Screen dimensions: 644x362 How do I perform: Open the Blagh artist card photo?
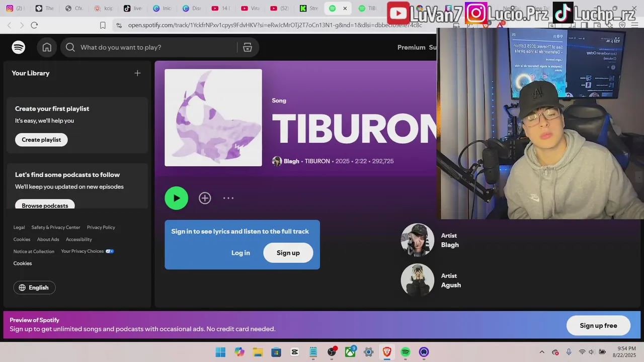[418, 240]
